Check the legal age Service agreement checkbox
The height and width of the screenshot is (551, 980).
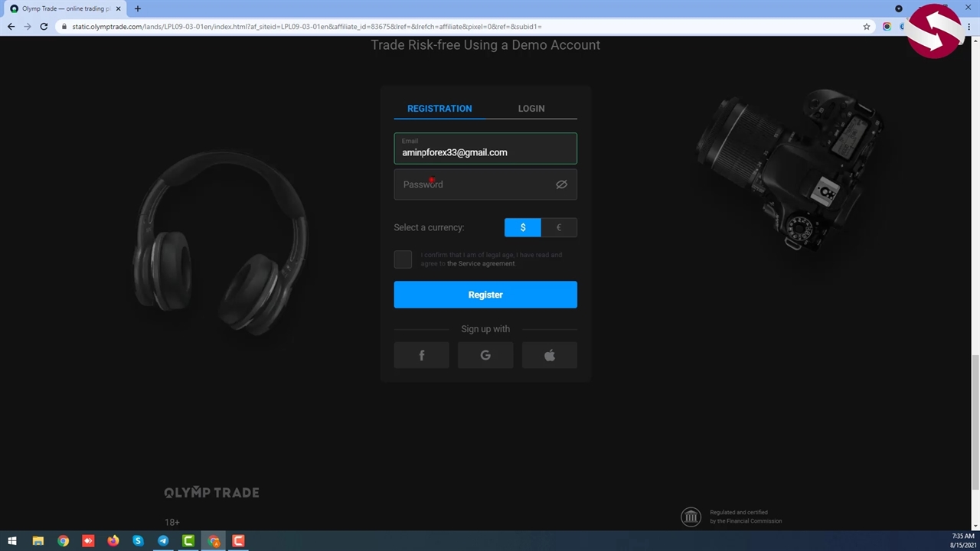[x=403, y=259]
